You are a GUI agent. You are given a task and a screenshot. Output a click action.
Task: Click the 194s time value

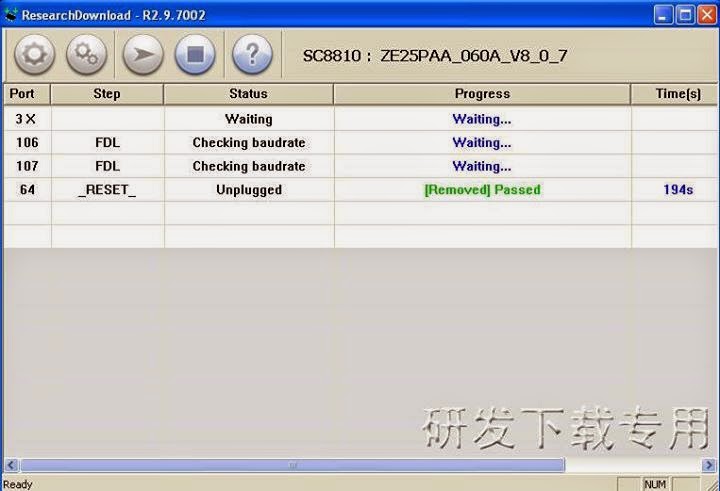point(678,189)
